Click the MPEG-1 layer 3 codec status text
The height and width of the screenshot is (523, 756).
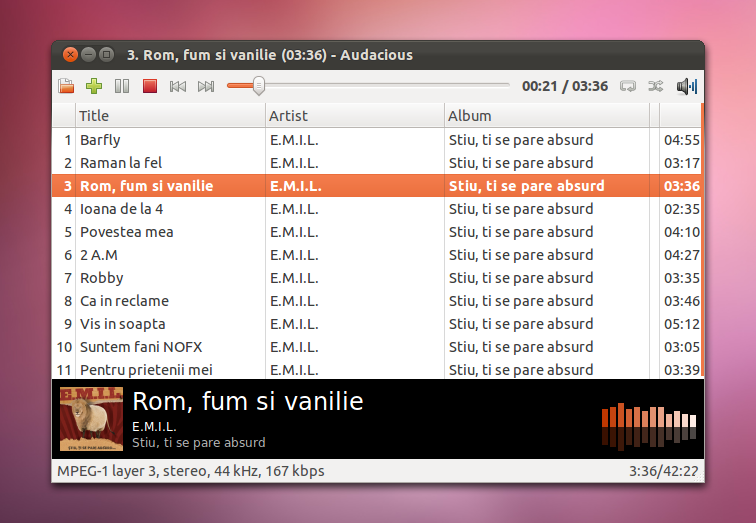tap(190, 471)
